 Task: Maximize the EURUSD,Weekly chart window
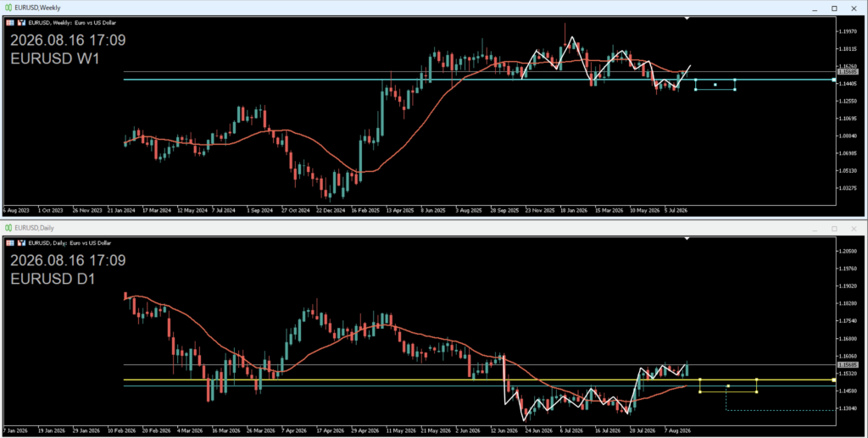point(834,8)
